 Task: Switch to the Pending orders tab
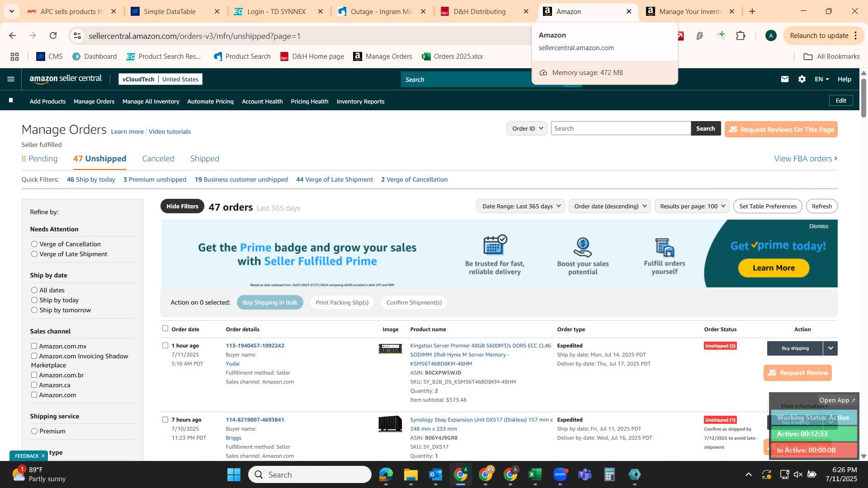(40, 159)
